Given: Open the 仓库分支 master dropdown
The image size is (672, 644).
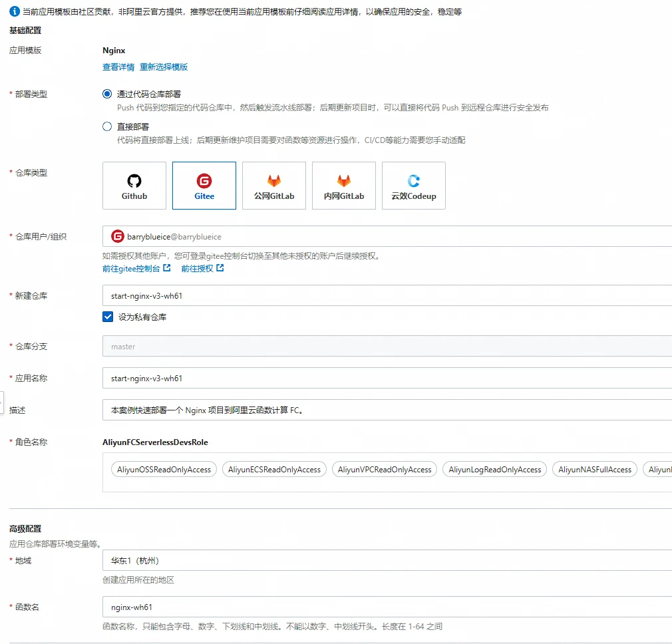Looking at the screenshot, I should tap(387, 346).
